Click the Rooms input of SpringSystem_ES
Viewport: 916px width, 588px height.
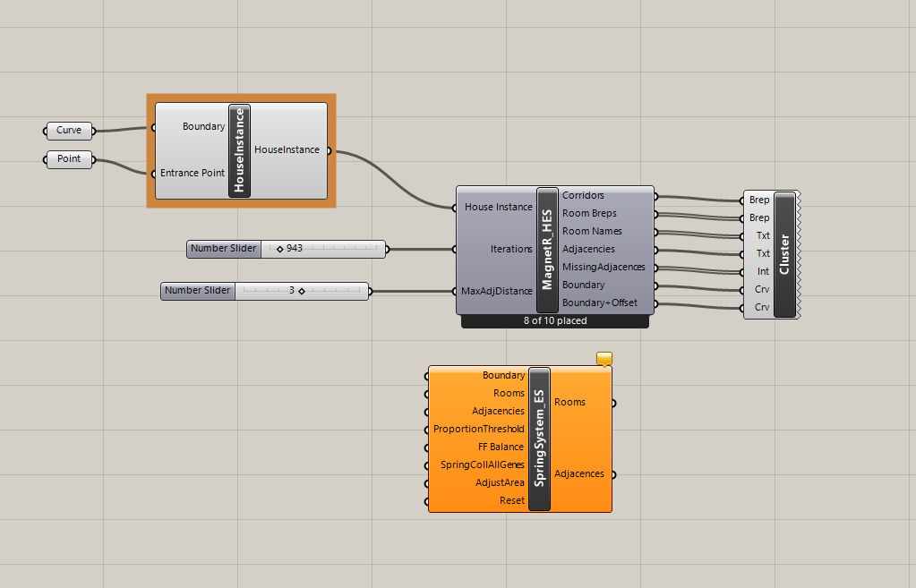point(509,393)
